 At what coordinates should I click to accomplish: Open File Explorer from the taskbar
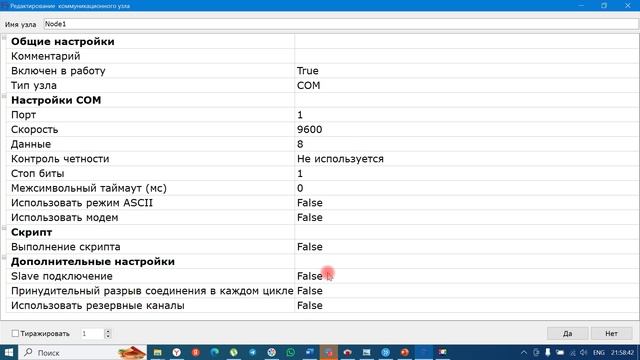(157, 352)
